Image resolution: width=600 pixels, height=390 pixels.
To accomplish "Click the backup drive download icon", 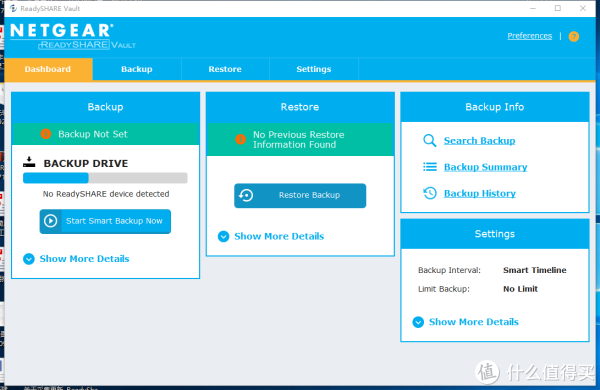I will point(29,162).
